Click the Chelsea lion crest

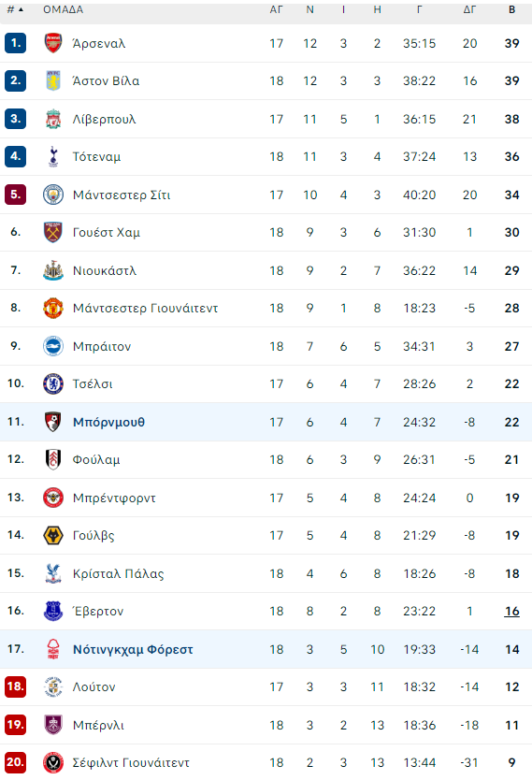pos(53,383)
